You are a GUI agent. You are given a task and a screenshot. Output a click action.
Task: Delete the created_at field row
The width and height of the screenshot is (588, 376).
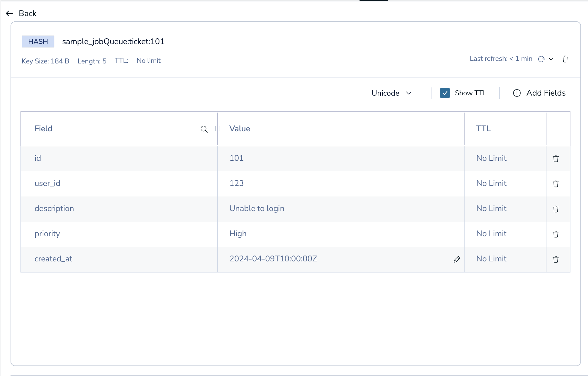(556, 259)
